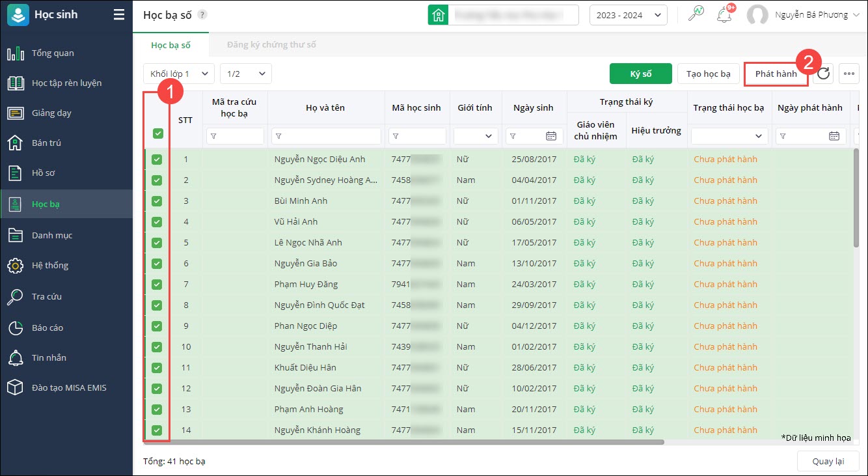Click the Phát hành button
This screenshot has width=868, height=476.
pyautogui.click(x=776, y=74)
